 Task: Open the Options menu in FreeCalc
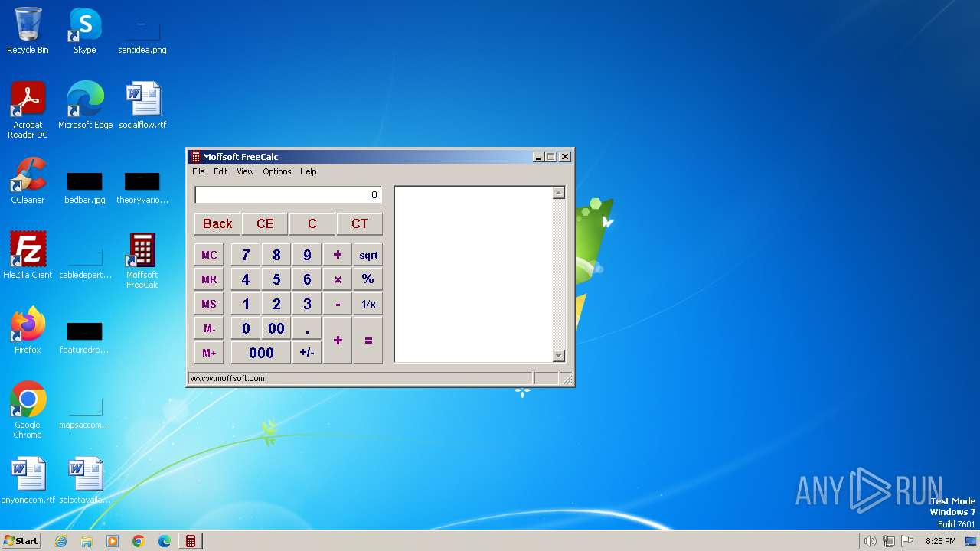(x=277, y=171)
